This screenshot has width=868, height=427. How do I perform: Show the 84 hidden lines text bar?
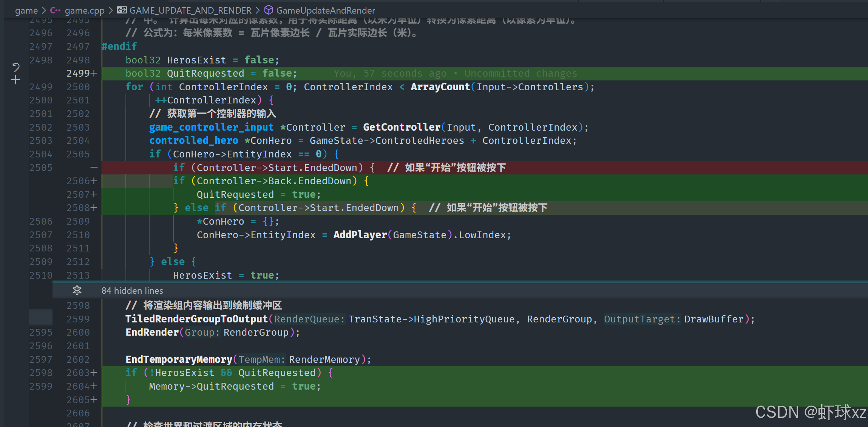132,290
